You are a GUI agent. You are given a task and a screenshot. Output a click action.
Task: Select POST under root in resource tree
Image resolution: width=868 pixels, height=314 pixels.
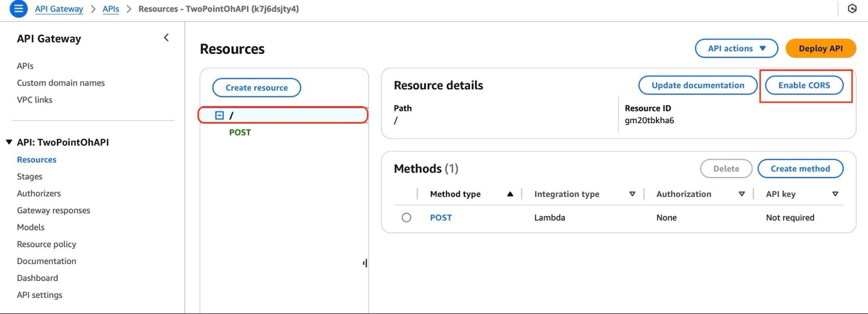tap(240, 132)
